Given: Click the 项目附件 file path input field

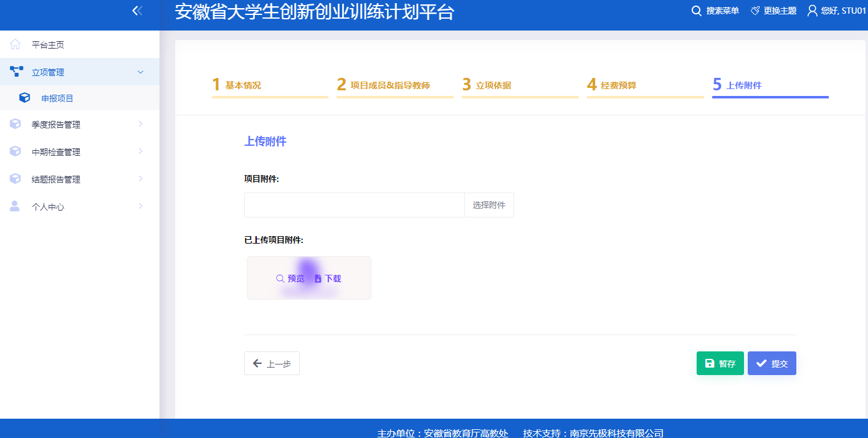Looking at the screenshot, I should 354,205.
